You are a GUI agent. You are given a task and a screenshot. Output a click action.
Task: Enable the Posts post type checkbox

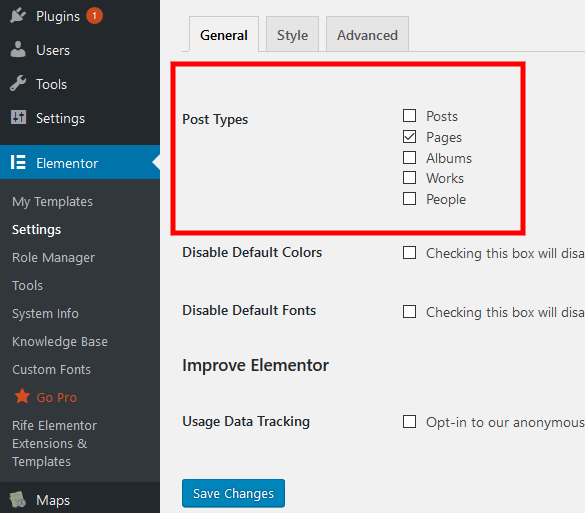pyautogui.click(x=409, y=116)
